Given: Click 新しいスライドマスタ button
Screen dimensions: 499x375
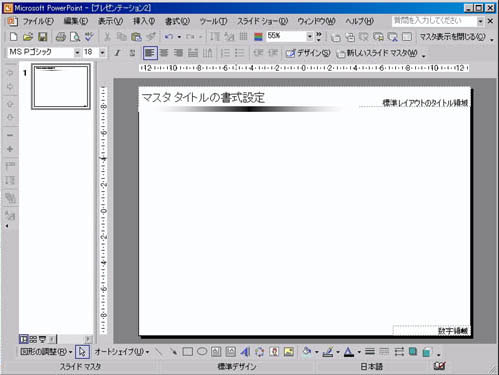Looking at the screenshot, I should click(x=377, y=53).
